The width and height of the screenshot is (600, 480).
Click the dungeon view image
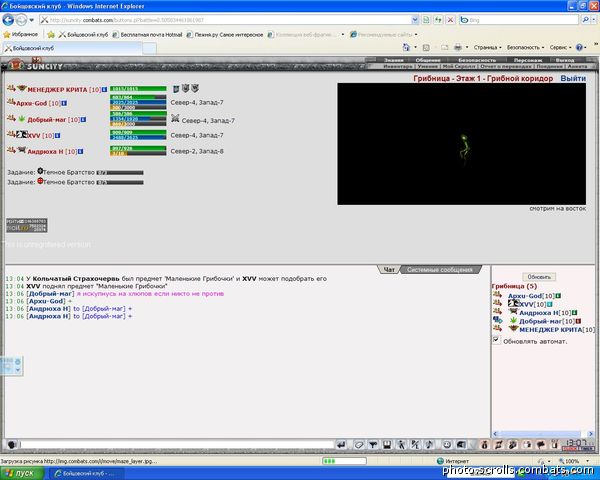(461, 144)
